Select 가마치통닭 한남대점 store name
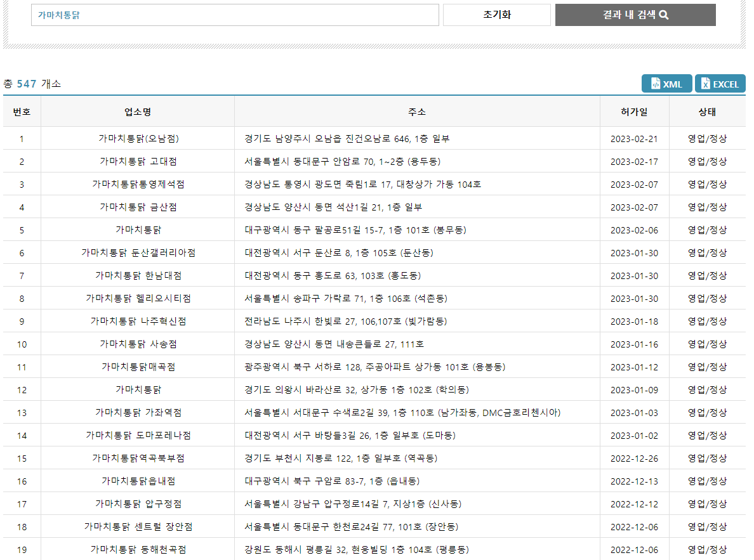 click(138, 275)
